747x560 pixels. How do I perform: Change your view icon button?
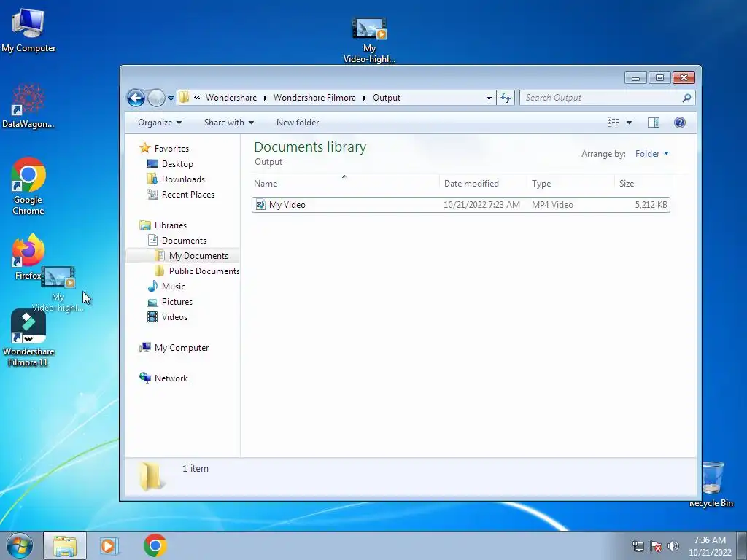point(613,122)
